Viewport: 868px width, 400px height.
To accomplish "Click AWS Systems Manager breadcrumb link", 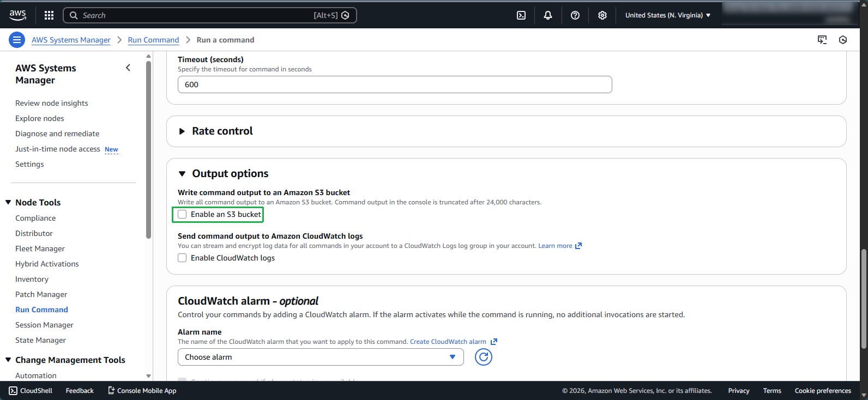I will coord(71,40).
